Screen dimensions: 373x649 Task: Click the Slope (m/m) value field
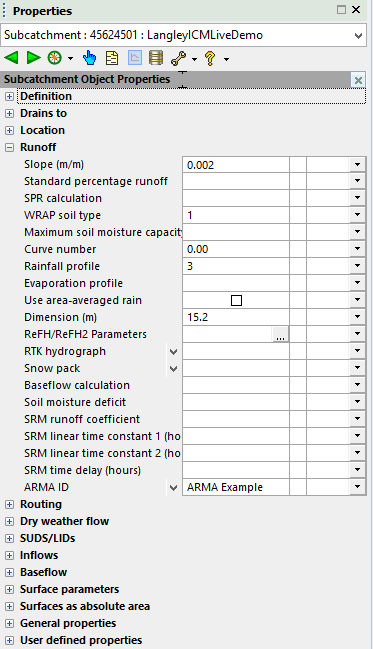click(x=236, y=165)
